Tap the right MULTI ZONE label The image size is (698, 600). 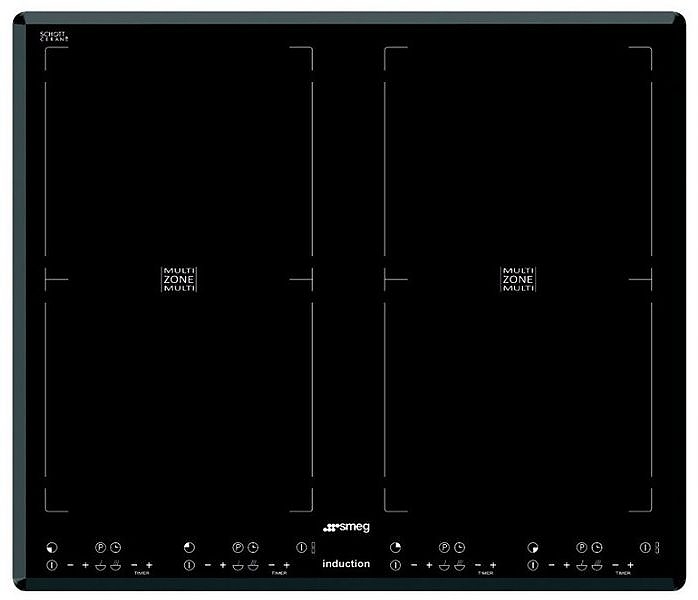point(518,280)
